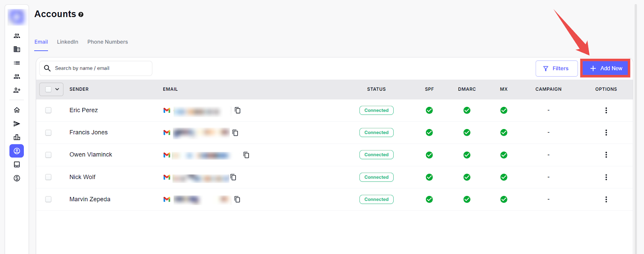The width and height of the screenshot is (644, 254).
Task: Open options menu for Marvin Zepeda
Action: point(606,200)
